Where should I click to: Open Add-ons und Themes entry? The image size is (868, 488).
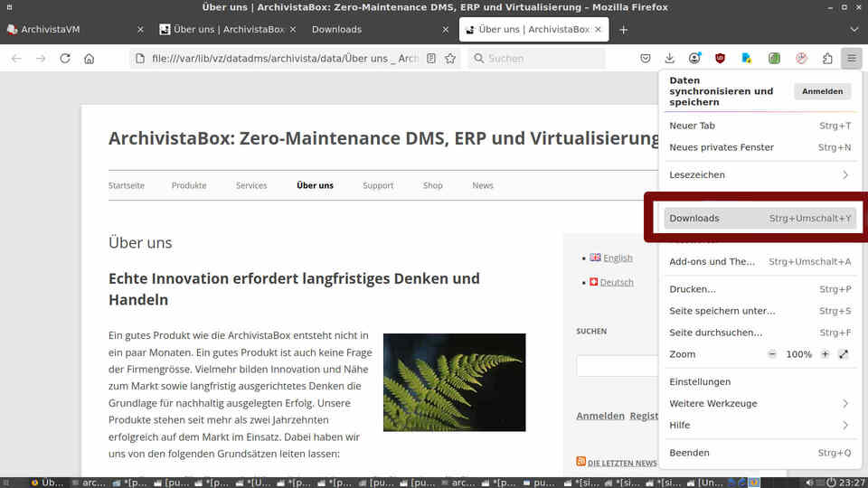click(759, 262)
